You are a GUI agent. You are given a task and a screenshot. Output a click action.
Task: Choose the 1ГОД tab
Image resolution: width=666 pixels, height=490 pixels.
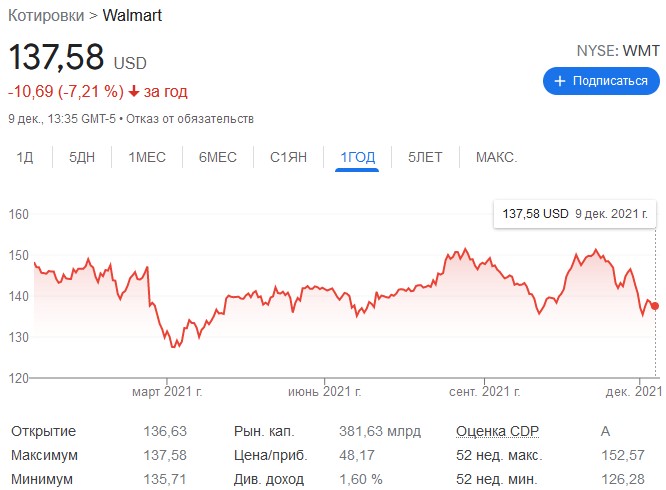pyautogui.click(x=357, y=158)
